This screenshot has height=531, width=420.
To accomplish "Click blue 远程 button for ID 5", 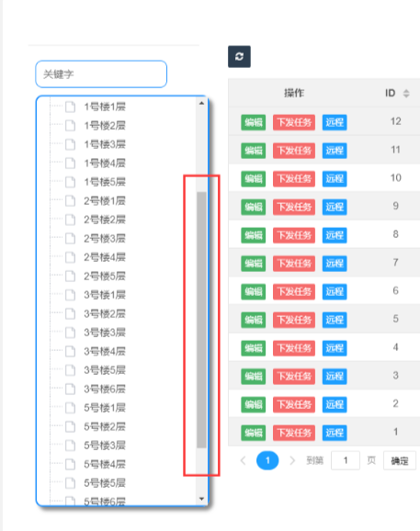I will [335, 320].
